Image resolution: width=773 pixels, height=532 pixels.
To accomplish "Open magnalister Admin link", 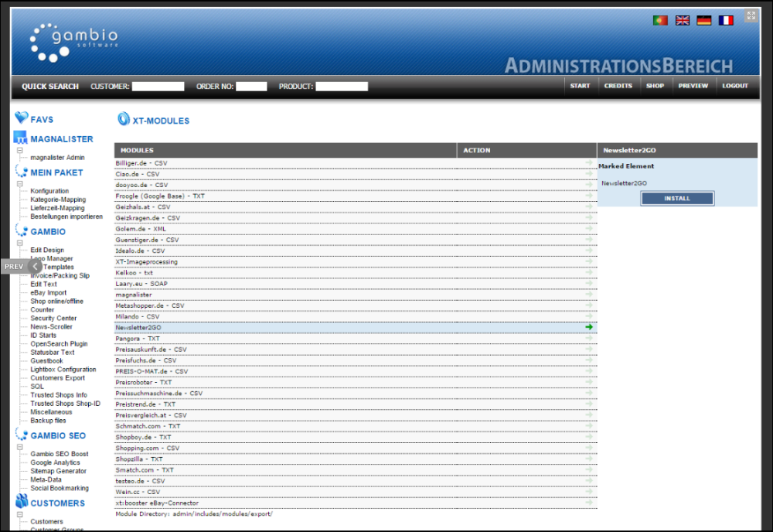I will (57, 158).
